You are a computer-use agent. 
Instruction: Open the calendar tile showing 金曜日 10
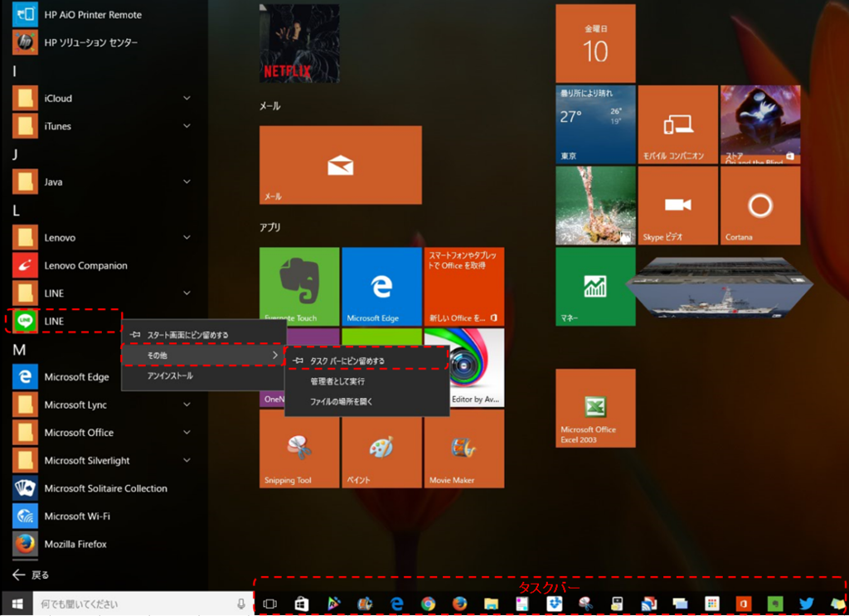tap(595, 43)
